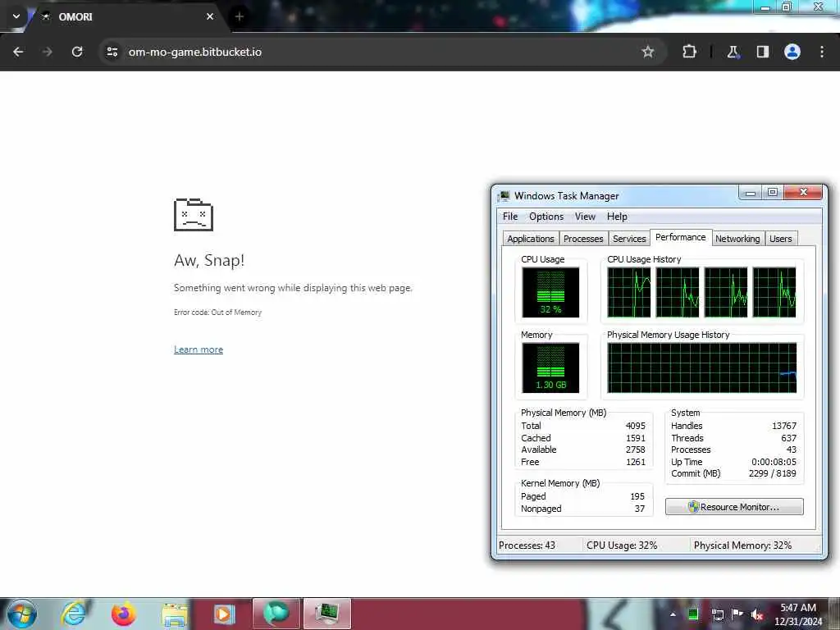The height and width of the screenshot is (630, 840).
Task: Open Resource Monitor
Action: pos(734,507)
